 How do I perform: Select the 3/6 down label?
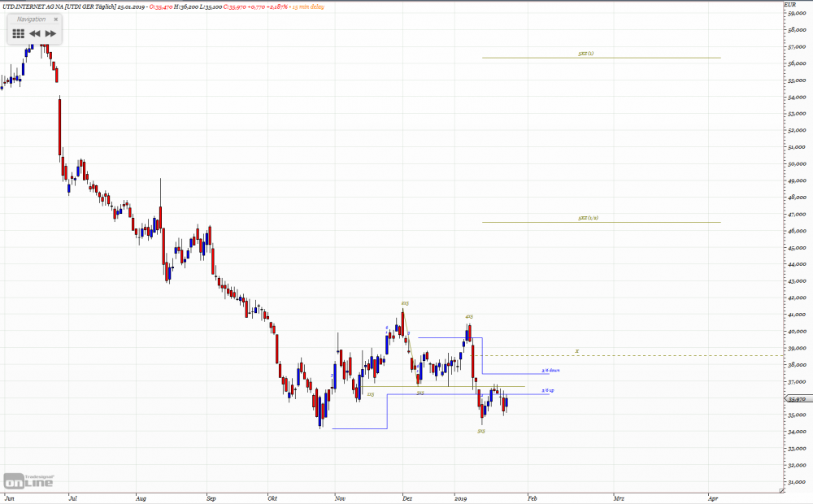tap(550, 370)
